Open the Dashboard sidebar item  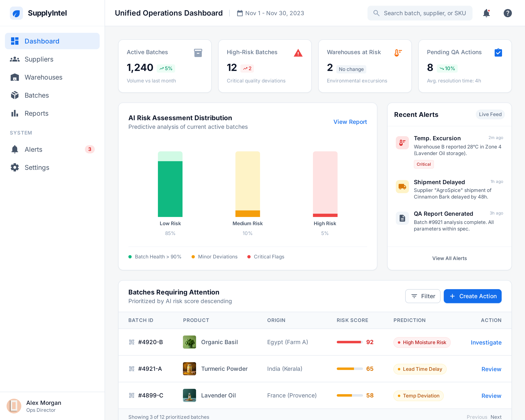[52, 41]
